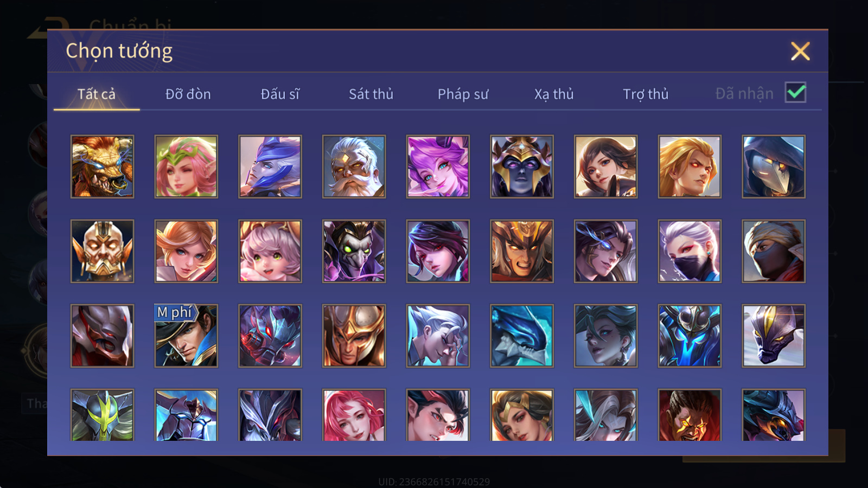Pick the green-eyed joker villain hero
868x488 pixels.
(x=354, y=251)
